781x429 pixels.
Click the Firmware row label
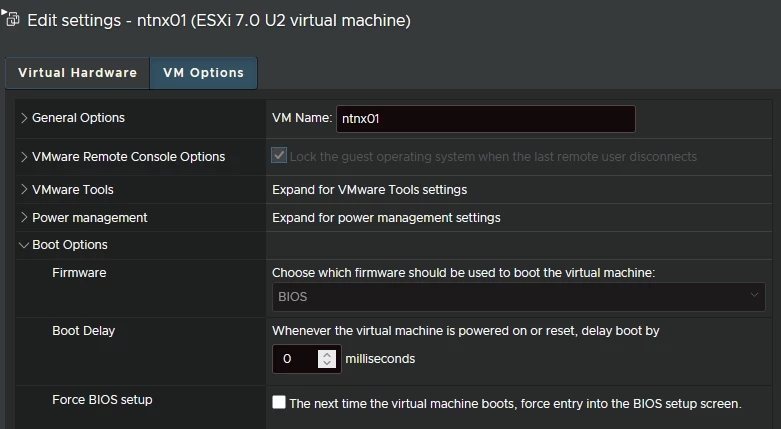tap(79, 273)
